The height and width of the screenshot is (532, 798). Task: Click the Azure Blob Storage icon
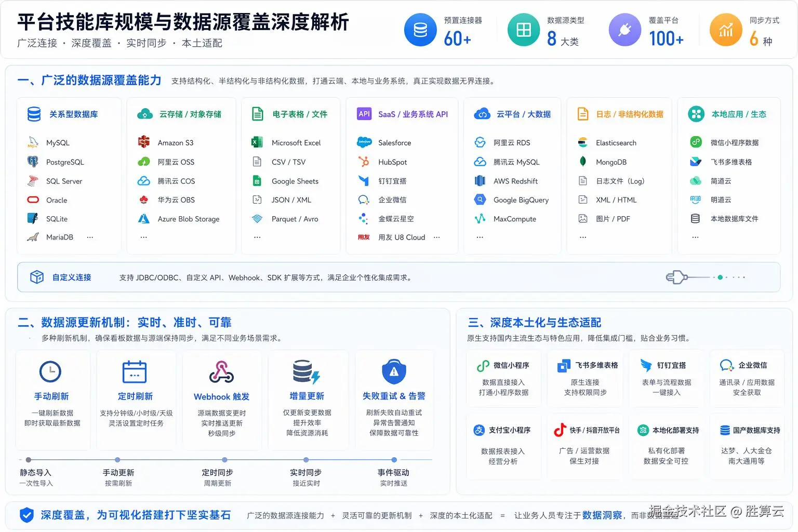pyautogui.click(x=144, y=219)
